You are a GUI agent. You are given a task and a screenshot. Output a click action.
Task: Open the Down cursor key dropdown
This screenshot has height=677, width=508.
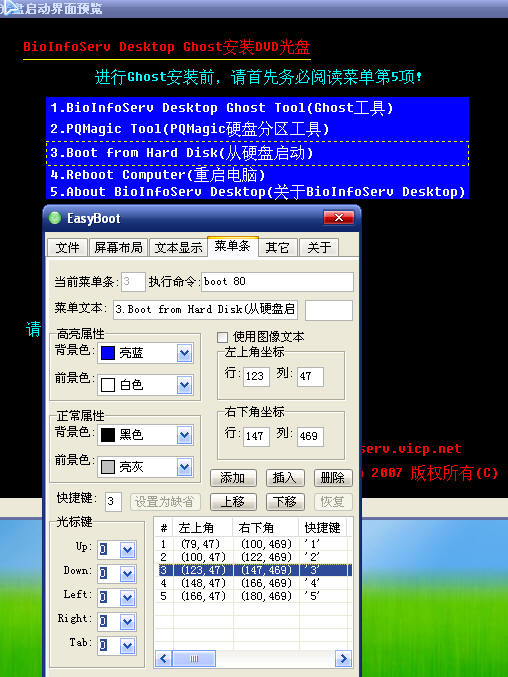[127, 574]
